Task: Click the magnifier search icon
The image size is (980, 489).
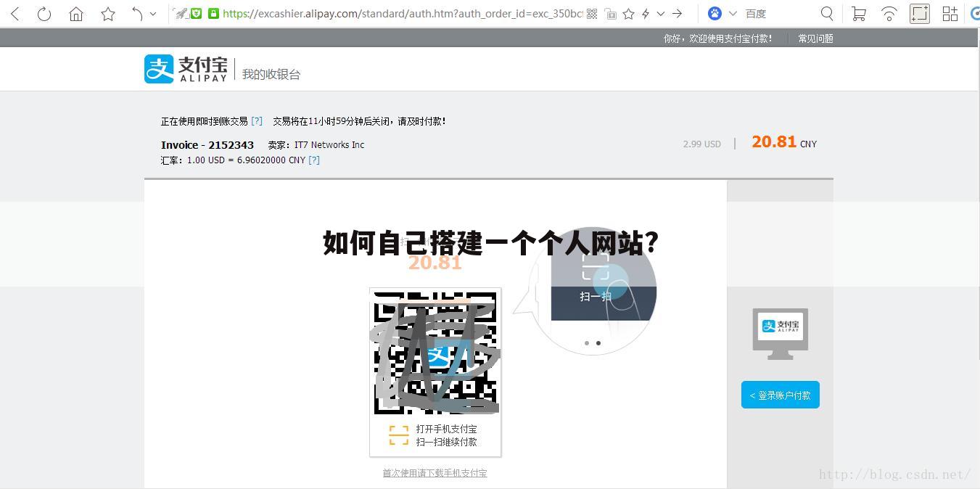Action: (x=827, y=13)
